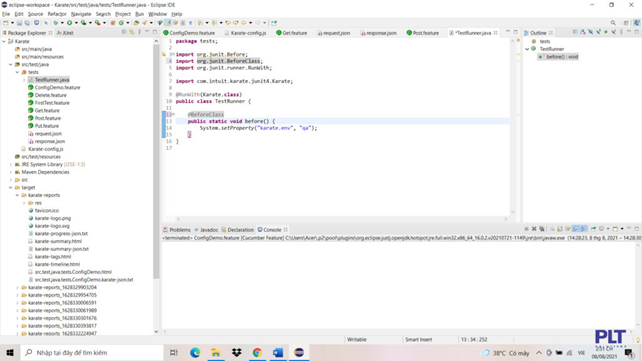Open the Project menu

tap(123, 14)
